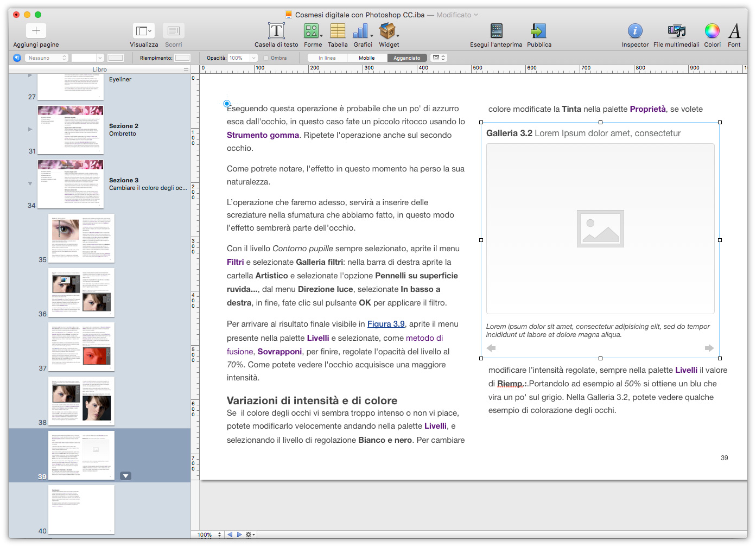Collapse the Sezione 3 disclosure triangle
Viewport: 756px width, 547px height.
coord(30,183)
